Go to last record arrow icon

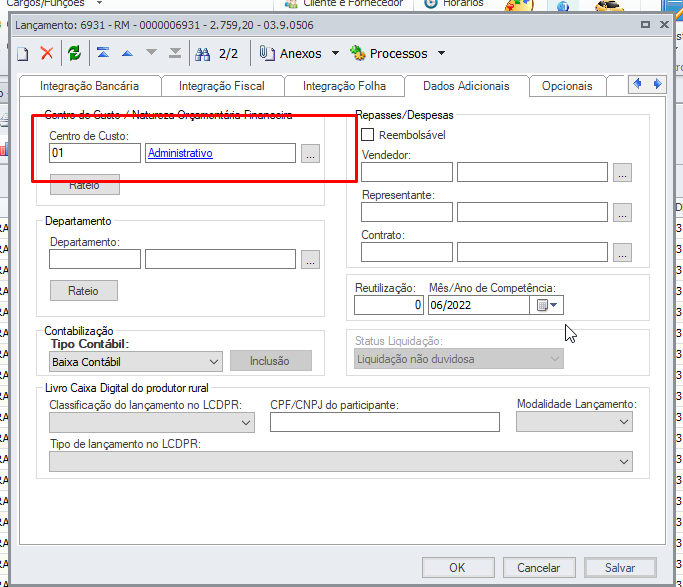[x=175, y=53]
